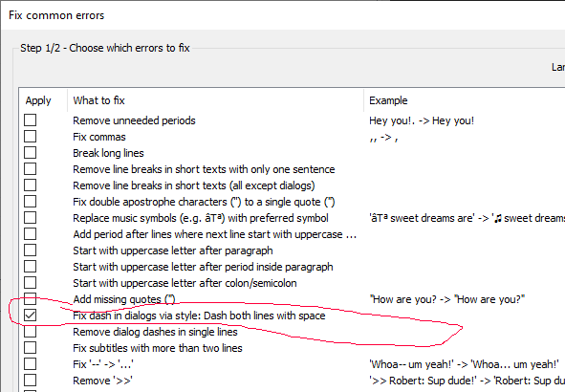Enable Replace music symbols checkbox
The width and height of the screenshot is (565, 392).
pos(31,218)
